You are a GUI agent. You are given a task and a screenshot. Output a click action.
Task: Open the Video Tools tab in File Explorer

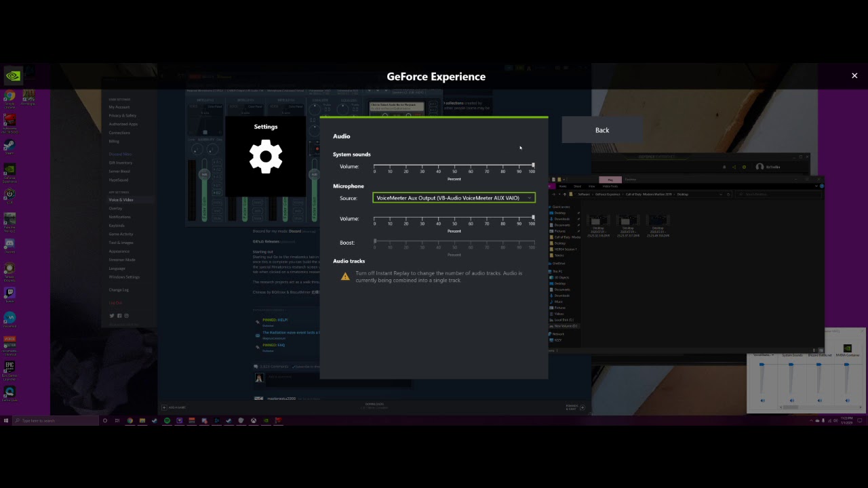[x=610, y=186]
